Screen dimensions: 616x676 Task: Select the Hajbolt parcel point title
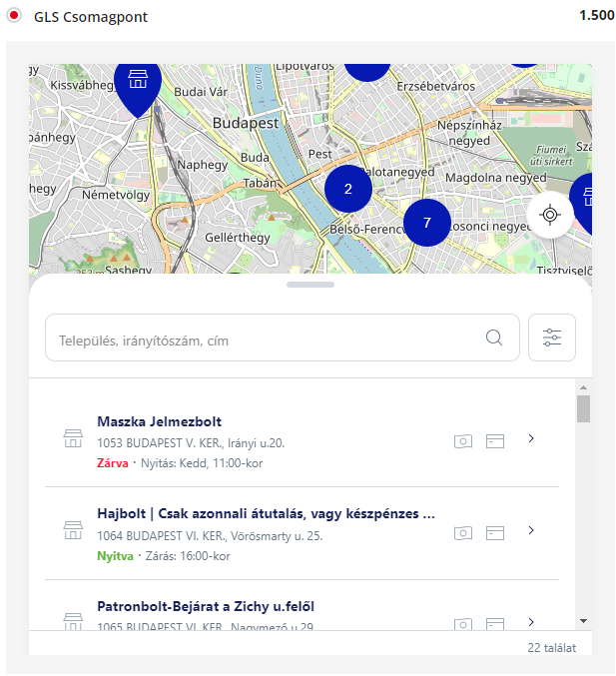tap(266, 514)
